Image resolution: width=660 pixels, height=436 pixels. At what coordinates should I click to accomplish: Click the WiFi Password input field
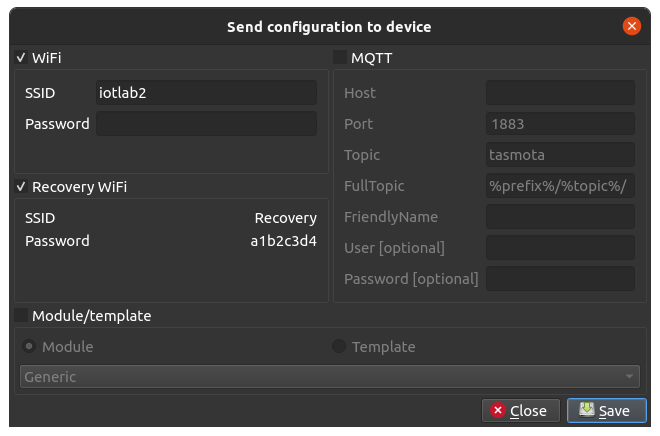pos(206,124)
